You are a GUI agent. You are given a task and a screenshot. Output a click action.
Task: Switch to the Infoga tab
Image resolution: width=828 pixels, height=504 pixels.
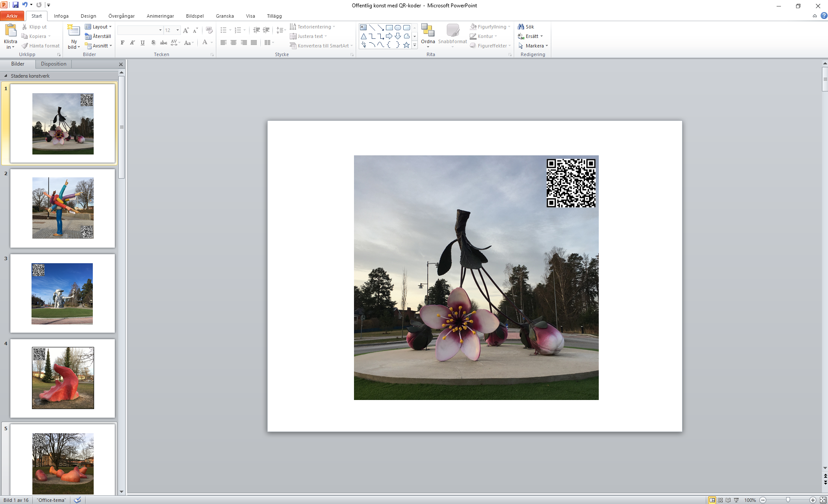click(x=61, y=16)
